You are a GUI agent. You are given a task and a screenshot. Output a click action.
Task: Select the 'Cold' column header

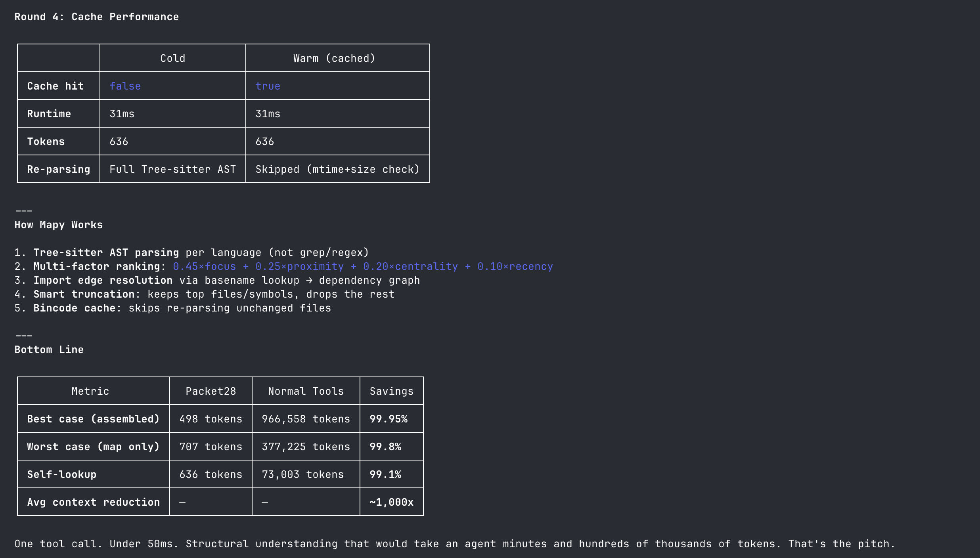[173, 58]
